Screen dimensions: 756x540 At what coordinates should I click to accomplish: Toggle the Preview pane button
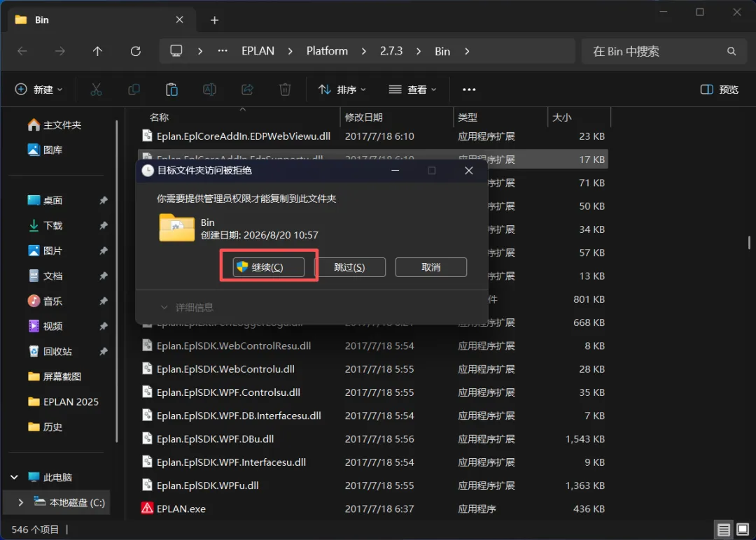coord(719,90)
